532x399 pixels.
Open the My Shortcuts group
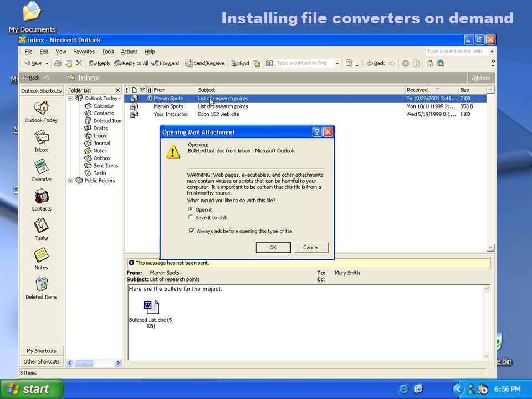click(x=42, y=350)
